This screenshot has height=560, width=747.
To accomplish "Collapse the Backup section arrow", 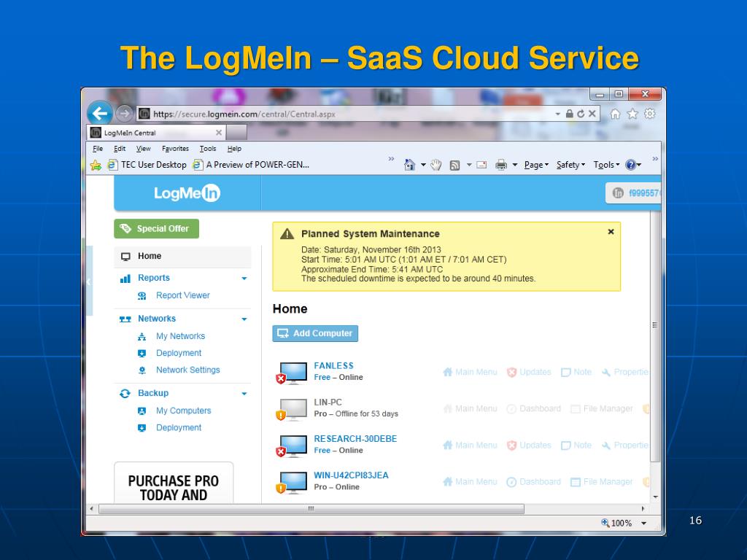I will (x=244, y=394).
